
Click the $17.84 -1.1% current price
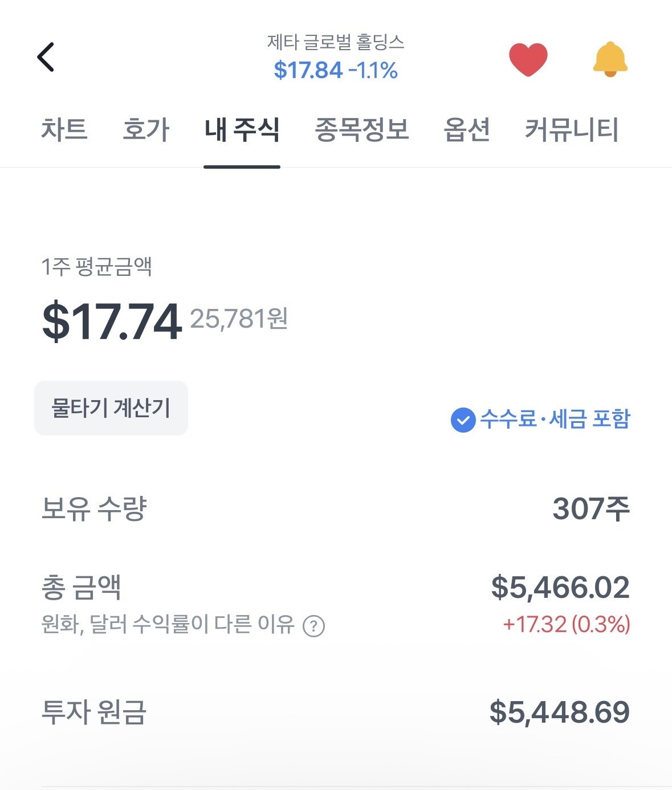[336, 71]
